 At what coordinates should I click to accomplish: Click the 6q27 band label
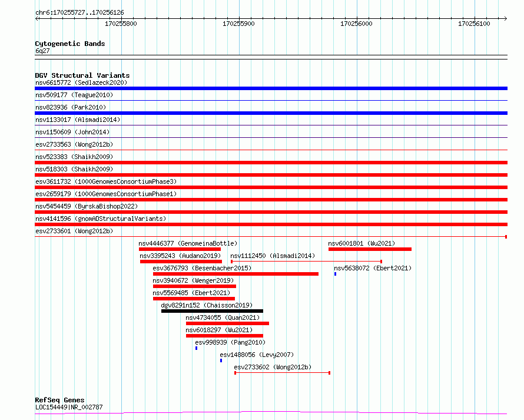pyautogui.click(x=42, y=51)
